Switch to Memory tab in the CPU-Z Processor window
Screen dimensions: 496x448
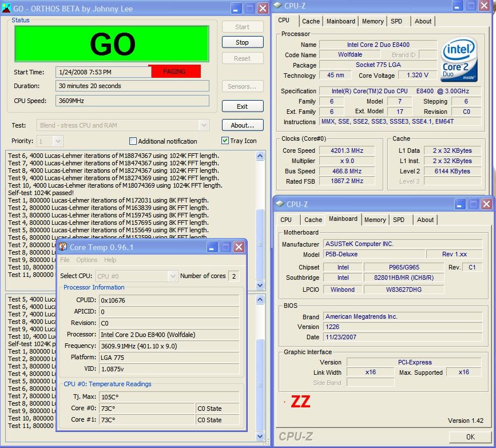coord(372,21)
